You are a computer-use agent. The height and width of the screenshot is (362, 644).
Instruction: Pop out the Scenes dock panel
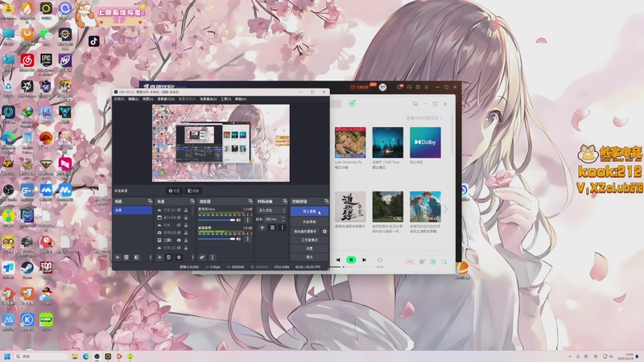coord(150,202)
